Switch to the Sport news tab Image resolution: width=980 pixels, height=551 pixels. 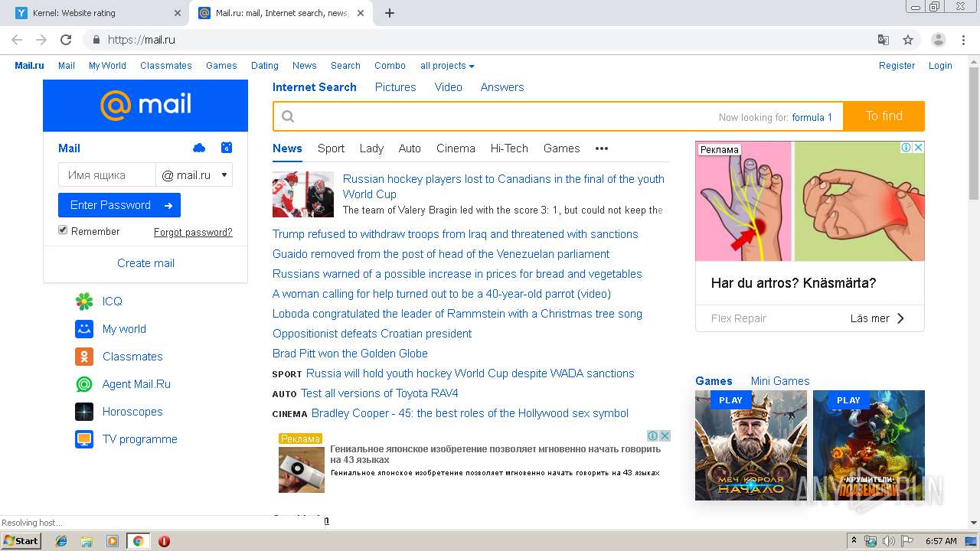(331, 148)
